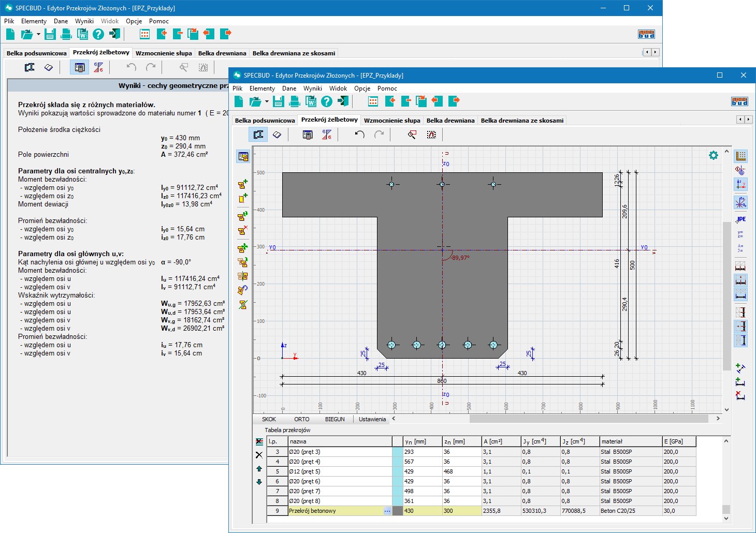Open the teal gear settings on canvas
756x533 pixels.
(x=714, y=155)
